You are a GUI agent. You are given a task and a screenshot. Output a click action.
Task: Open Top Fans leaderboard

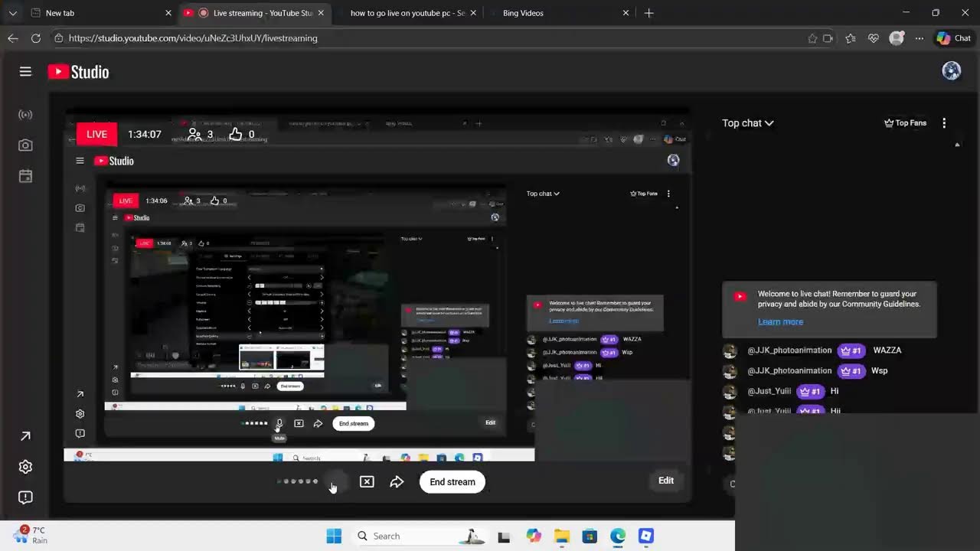pos(905,122)
